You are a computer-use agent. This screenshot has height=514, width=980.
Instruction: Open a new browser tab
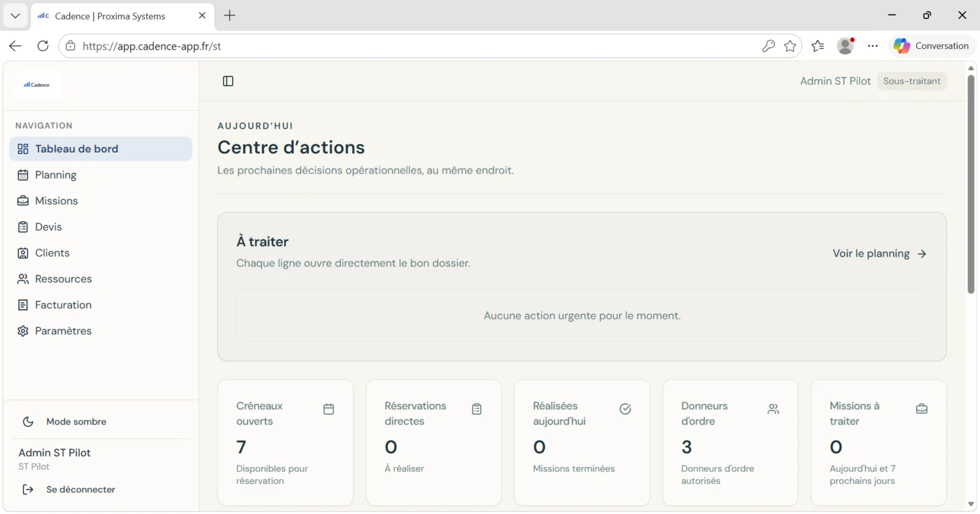click(230, 15)
